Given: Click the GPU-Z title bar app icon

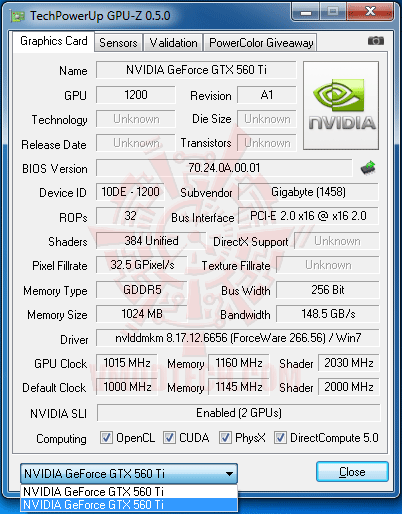Looking at the screenshot, I should click(18, 16).
